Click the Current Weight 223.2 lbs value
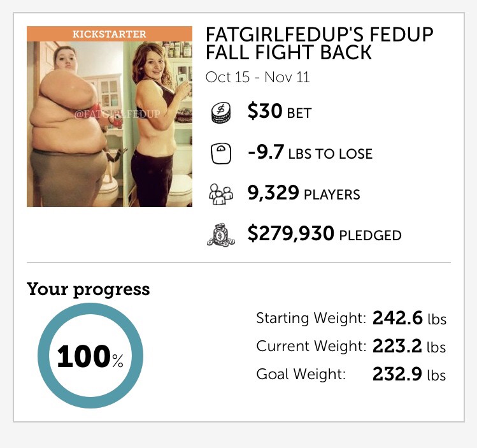Viewport: 477px width, 448px height. pyautogui.click(x=409, y=346)
